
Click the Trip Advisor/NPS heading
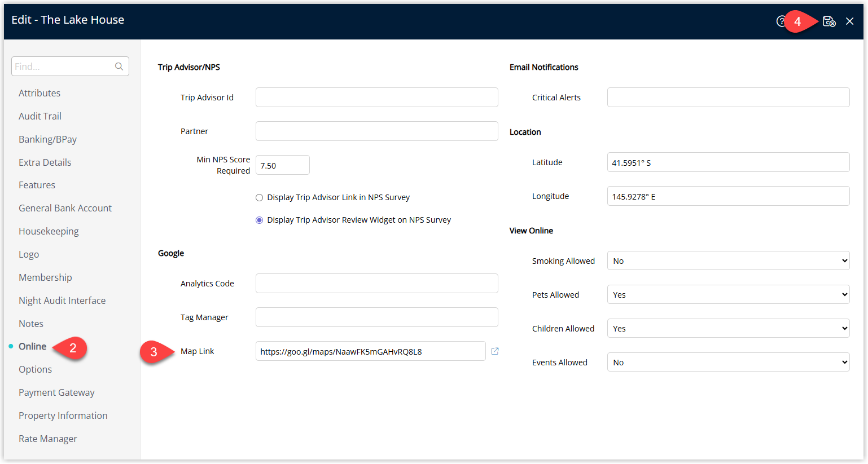click(x=189, y=67)
